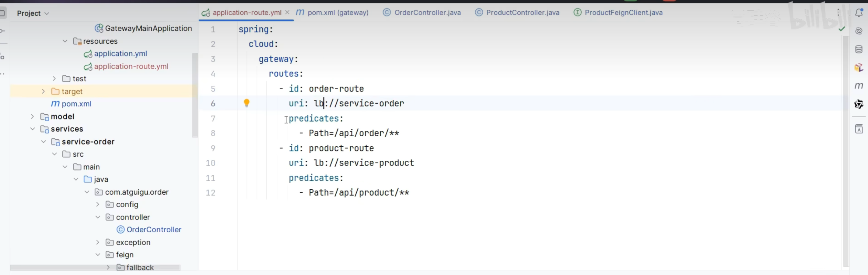Open the tab options three-dots menu
The width and height of the screenshot is (868, 275).
click(x=838, y=13)
